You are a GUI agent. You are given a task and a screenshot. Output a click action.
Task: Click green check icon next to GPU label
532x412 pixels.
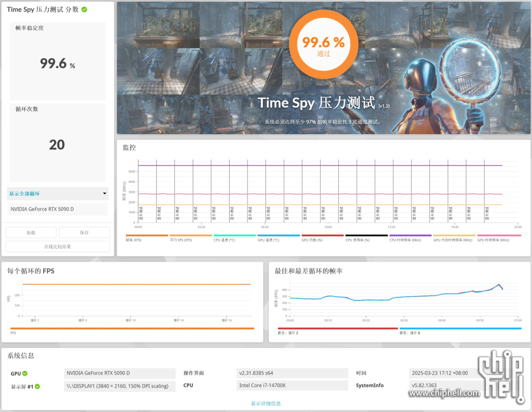click(x=25, y=373)
